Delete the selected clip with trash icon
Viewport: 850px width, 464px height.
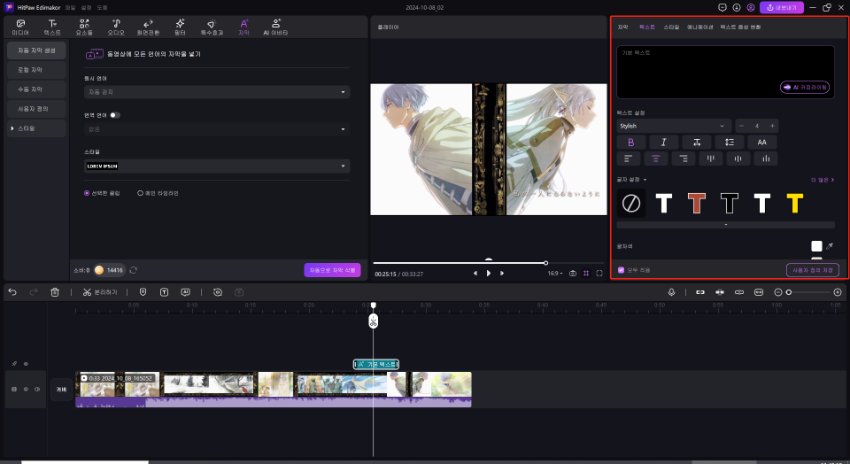tap(55, 292)
